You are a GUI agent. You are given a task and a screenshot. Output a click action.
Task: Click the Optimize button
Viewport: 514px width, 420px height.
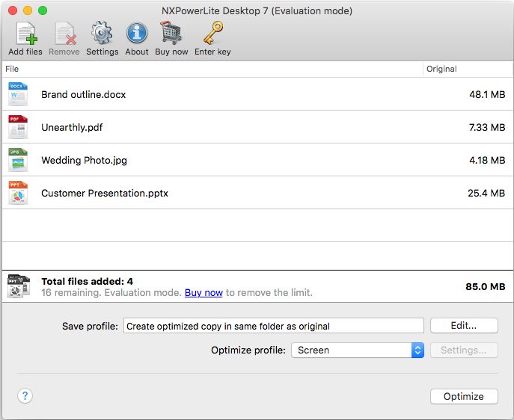(464, 396)
